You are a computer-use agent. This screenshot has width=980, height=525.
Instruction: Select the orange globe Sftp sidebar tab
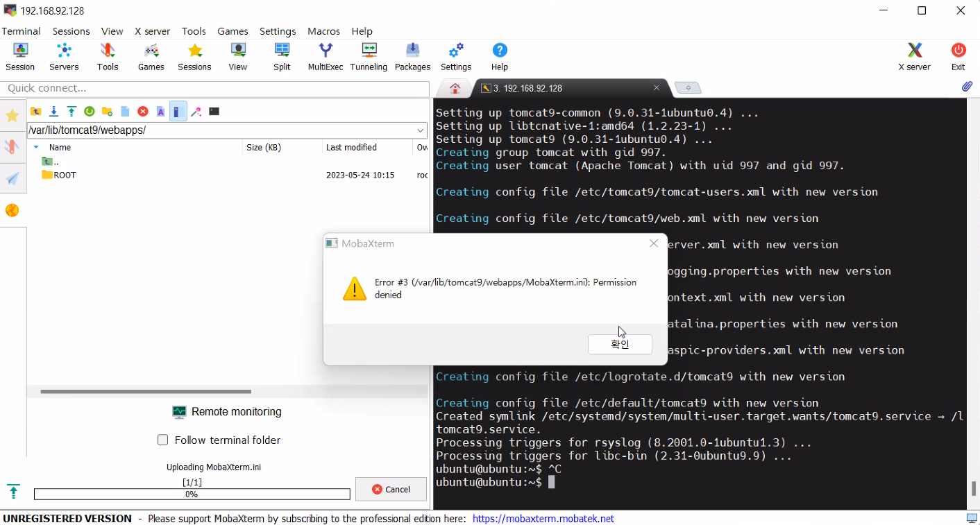pyautogui.click(x=12, y=210)
